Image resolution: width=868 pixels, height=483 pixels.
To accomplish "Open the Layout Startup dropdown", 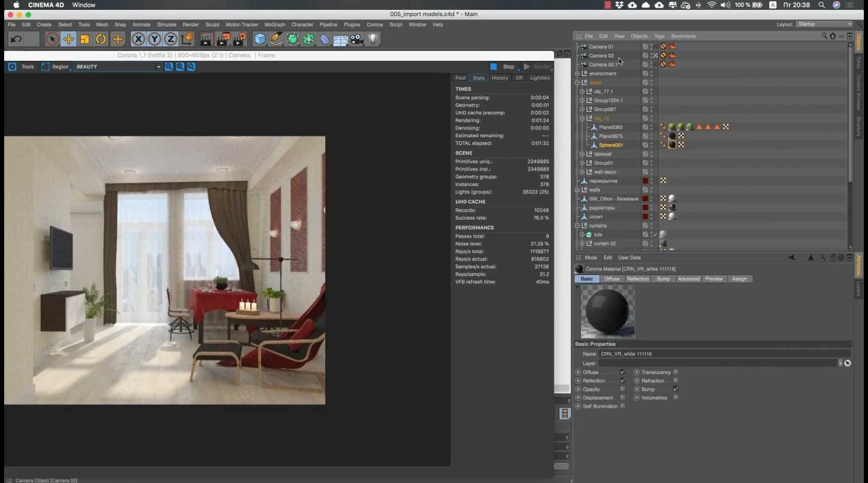I will click(x=824, y=24).
